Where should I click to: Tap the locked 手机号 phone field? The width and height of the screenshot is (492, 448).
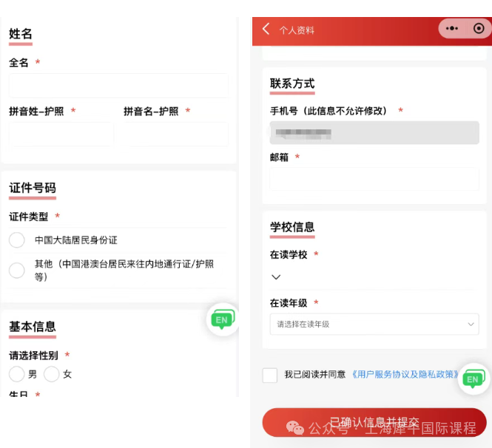click(x=374, y=132)
